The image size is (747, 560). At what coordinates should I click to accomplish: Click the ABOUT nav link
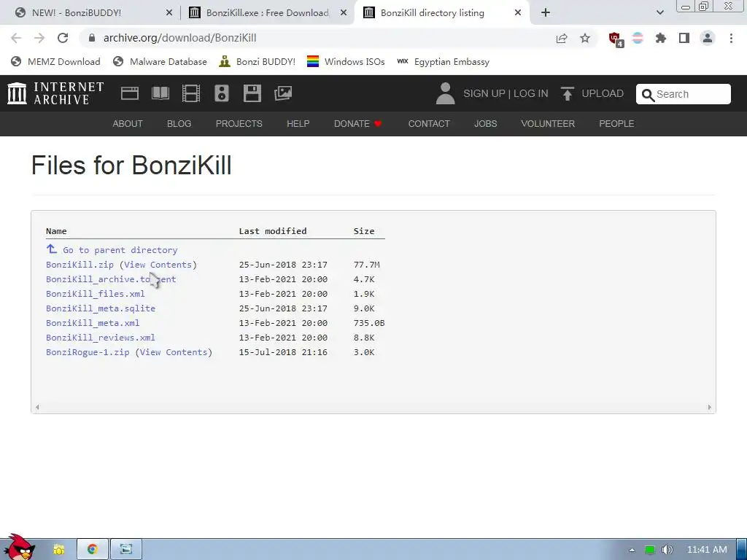tap(128, 124)
